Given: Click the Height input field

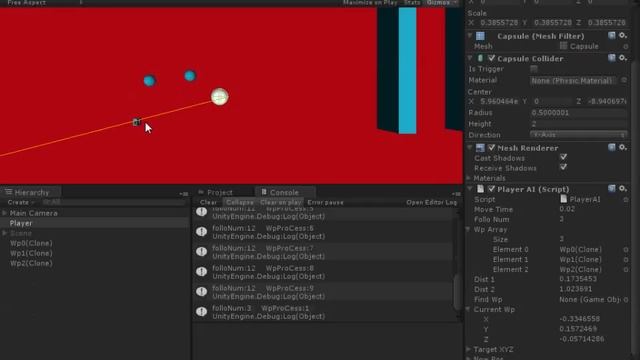Looking at the screenshot, I should coord(578,124).
